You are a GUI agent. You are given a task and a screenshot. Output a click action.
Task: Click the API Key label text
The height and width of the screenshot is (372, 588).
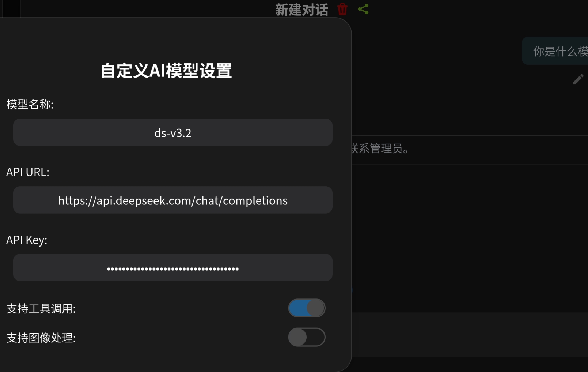[x=27, y=240]
